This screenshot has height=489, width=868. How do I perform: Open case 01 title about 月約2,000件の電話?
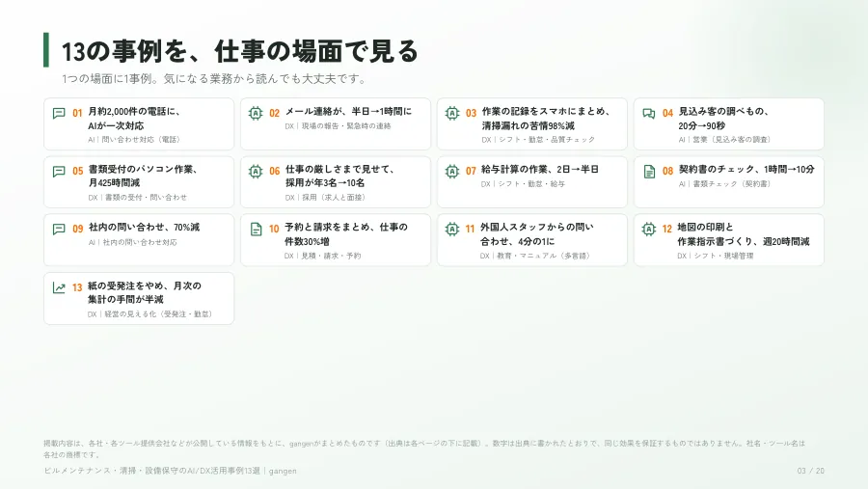[134, 119]
